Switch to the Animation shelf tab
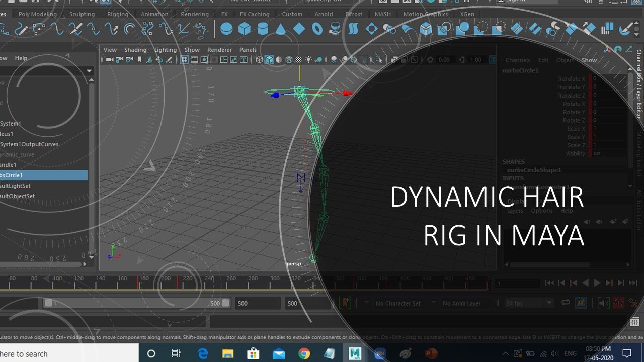 (154, 14)
